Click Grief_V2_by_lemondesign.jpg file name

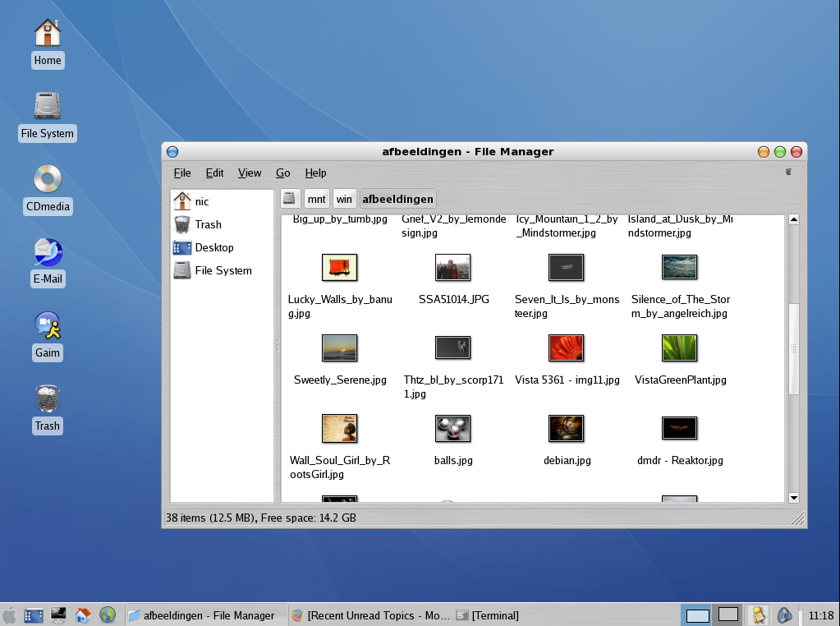tap(454, 226)
